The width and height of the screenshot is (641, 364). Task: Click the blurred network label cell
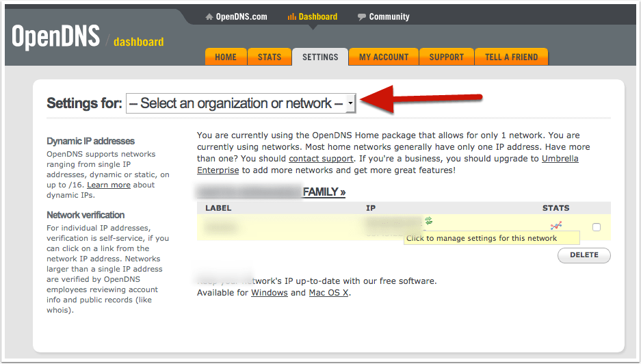pyautogui.click(x=221, y=227)
